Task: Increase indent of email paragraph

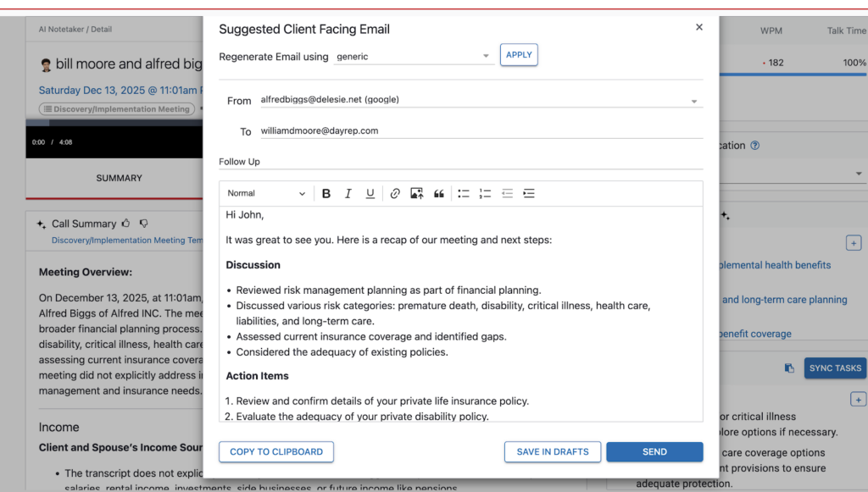Action: (x=529, y=194)
